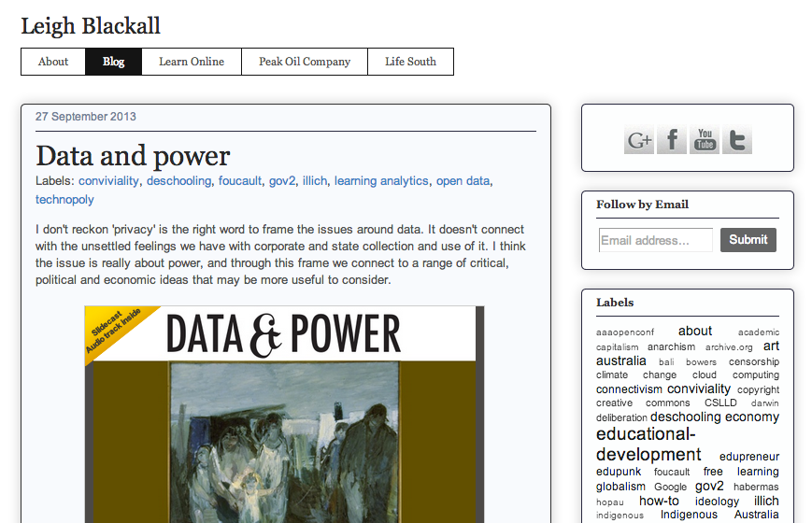Select the anarchism label in the sidebar

point(671,346)
